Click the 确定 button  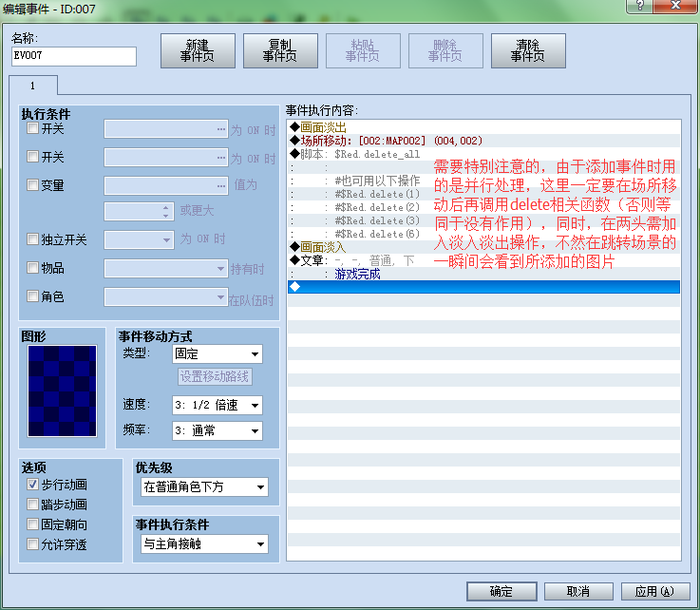[501, 591]
